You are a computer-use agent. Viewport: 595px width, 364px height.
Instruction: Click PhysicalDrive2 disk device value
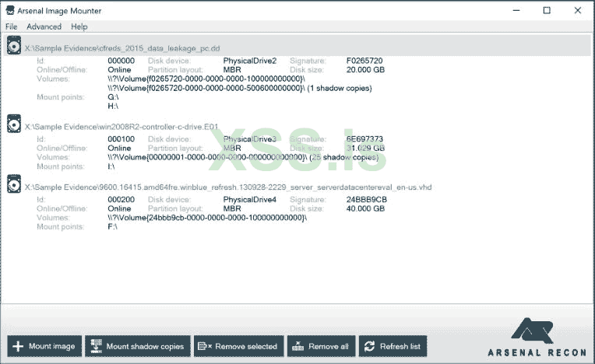tap(250, 61)
